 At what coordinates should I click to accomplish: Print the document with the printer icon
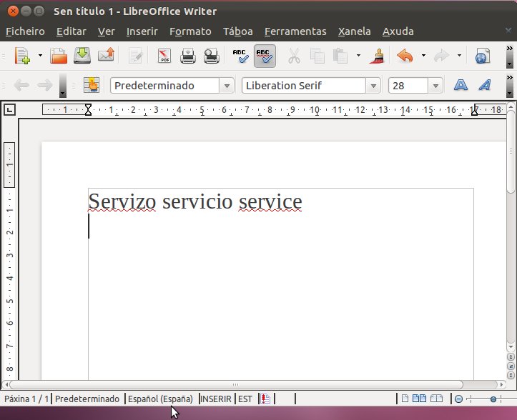pos(188,56)
